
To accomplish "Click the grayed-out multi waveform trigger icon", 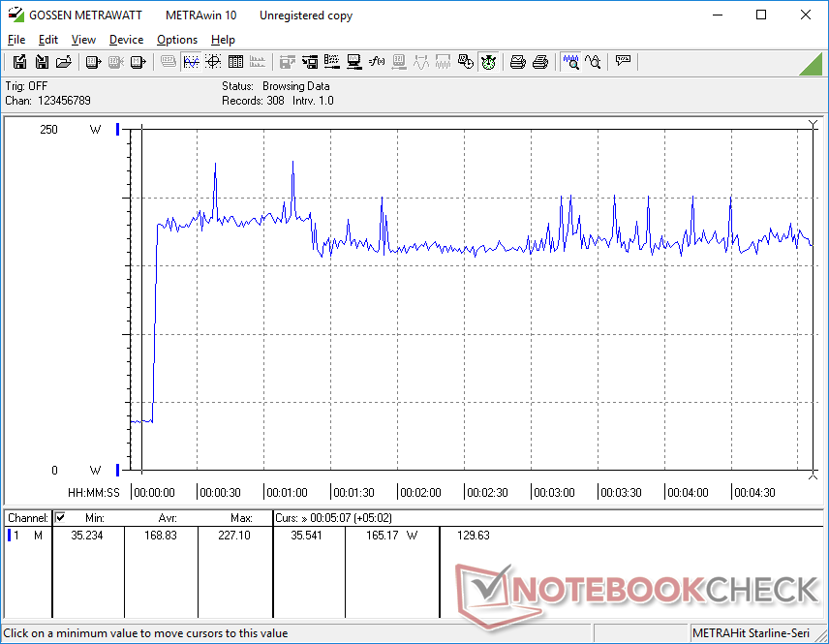I will [x=443, y=62].
